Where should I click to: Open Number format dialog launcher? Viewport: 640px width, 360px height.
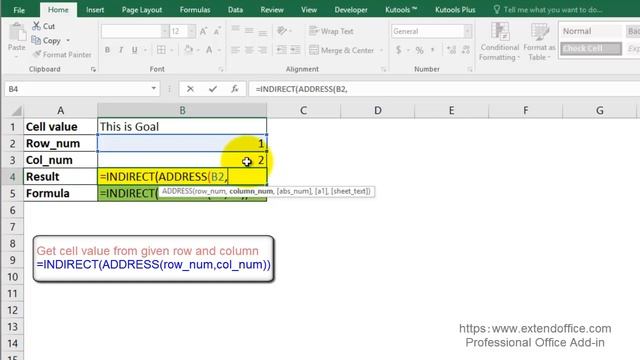point(470,69)
